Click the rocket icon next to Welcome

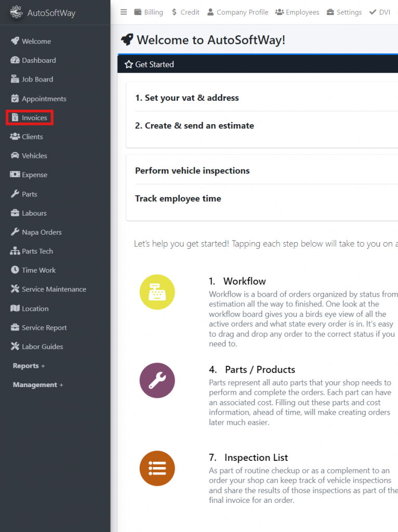15,41
